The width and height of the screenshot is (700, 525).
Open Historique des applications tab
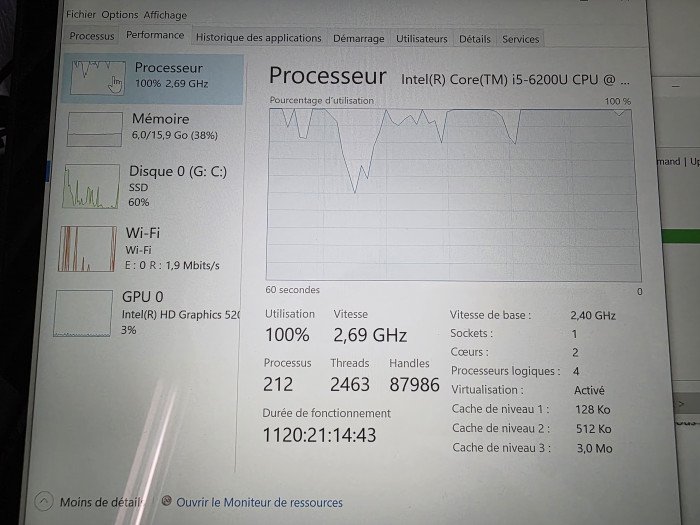point(258,38)
